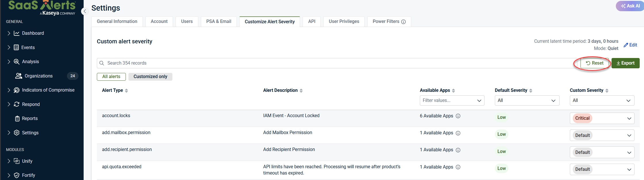Click the Search 354 records field
This screenshot has height=180, width=644.
click(333, 63)
